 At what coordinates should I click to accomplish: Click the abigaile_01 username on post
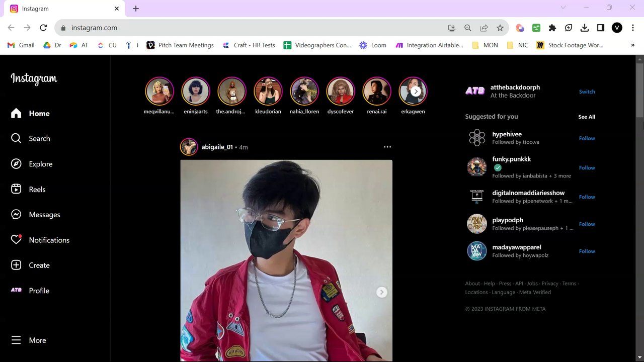pos(217,147)
